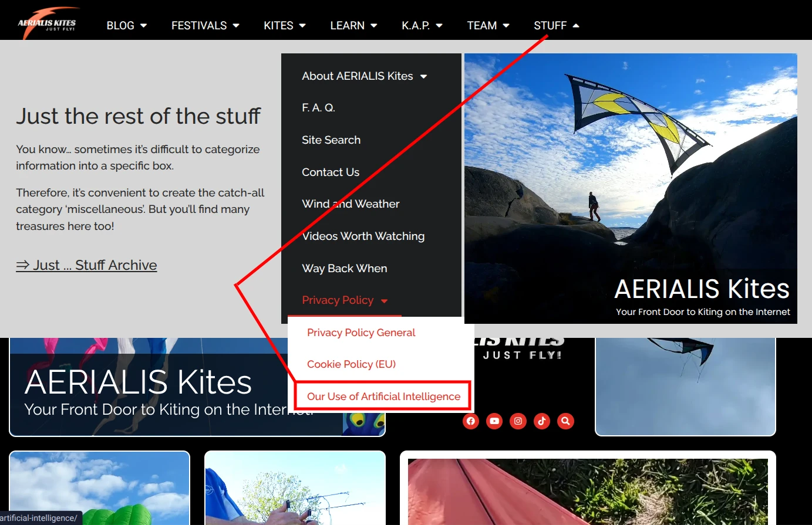
Task: Open the YouTube social icon
Action: point(494,421)
